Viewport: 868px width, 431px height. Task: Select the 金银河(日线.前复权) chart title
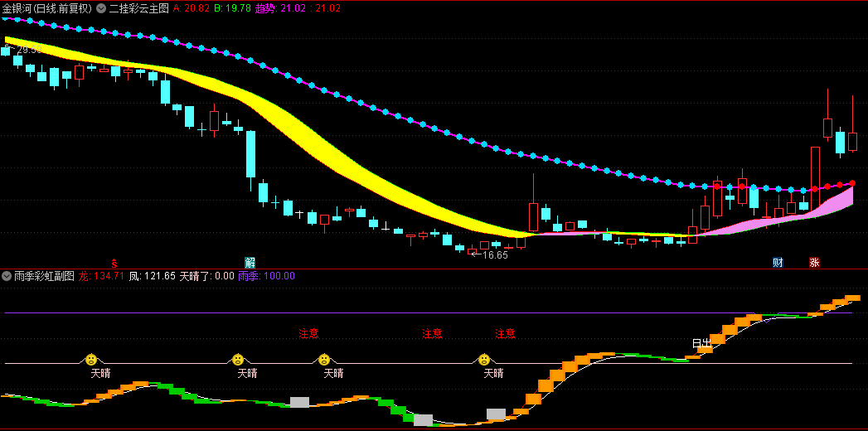[47, 8]
